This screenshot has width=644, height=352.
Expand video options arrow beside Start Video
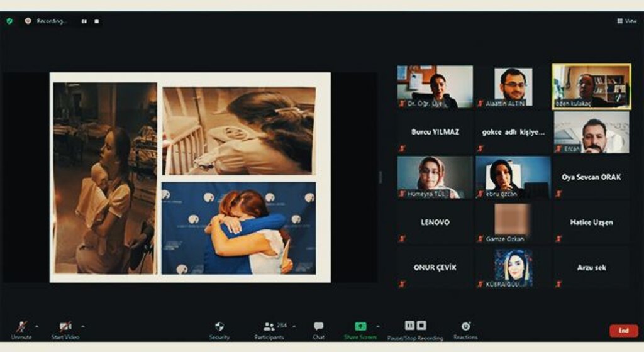pyautogui.click(x=83, y=326)
